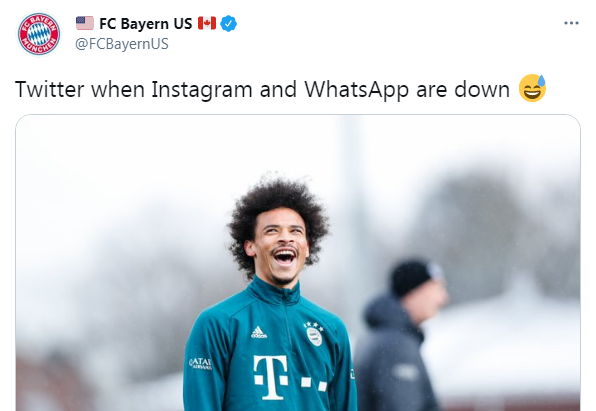Click the white Telekom T logo on the jersey

(x=270, y=377)
